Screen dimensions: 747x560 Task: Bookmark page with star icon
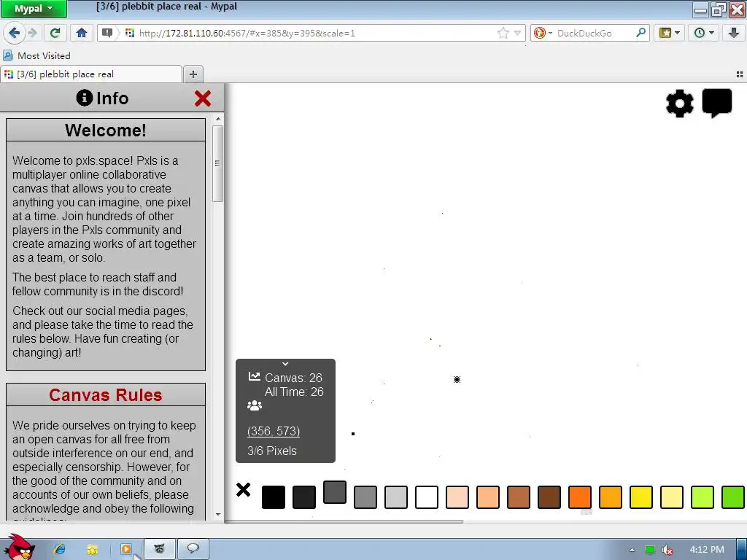503,33
